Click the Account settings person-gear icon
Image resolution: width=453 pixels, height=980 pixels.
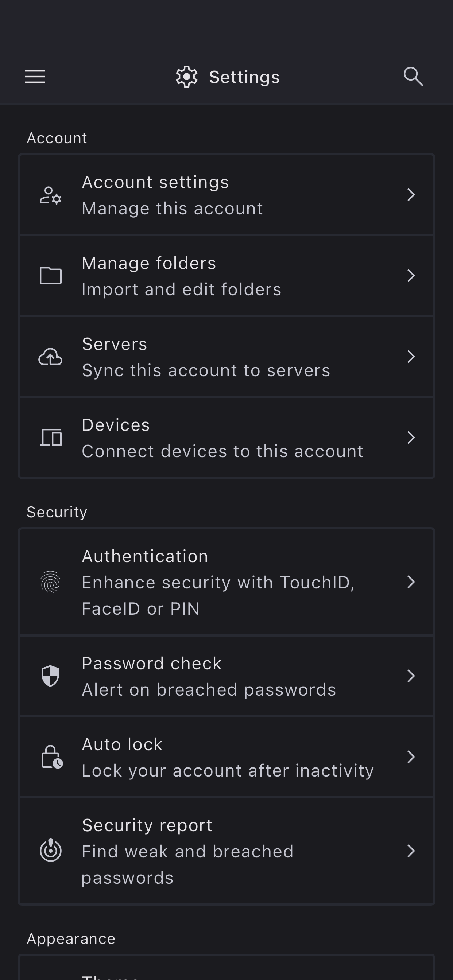(51, 195)
